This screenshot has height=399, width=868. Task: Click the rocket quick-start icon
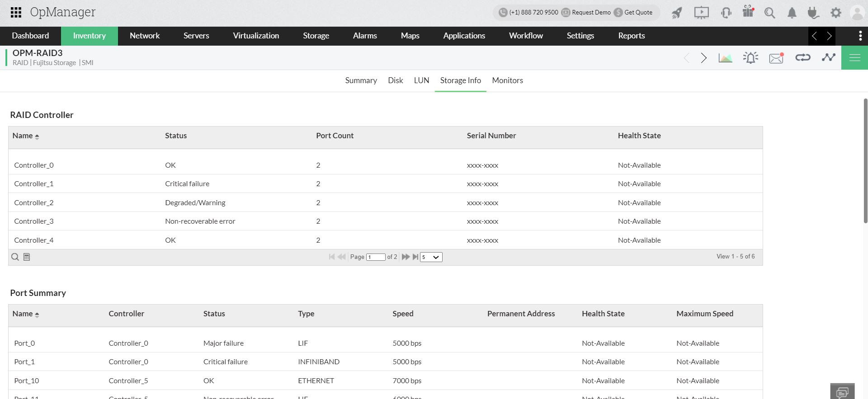tap(677, 13)
